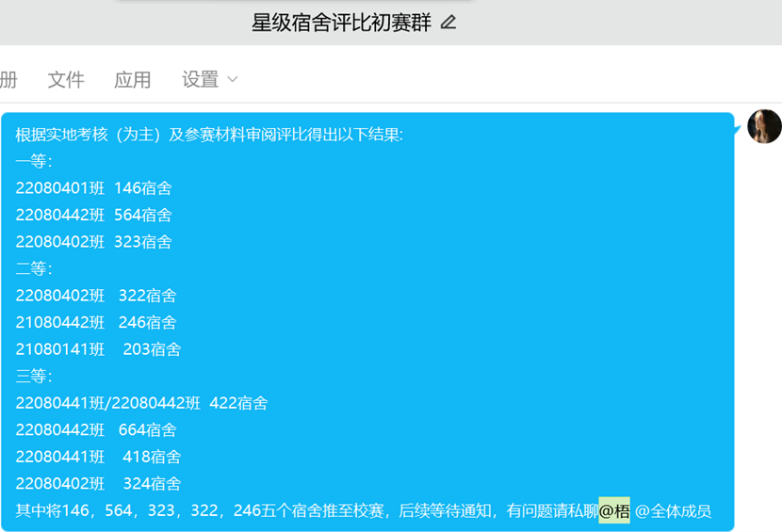Select the 设置 tab
Screen dimensions: 782x532
200,80
